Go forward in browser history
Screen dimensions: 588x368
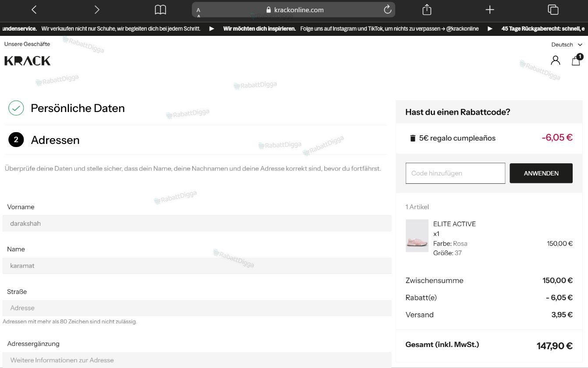[x=97, y=10]
